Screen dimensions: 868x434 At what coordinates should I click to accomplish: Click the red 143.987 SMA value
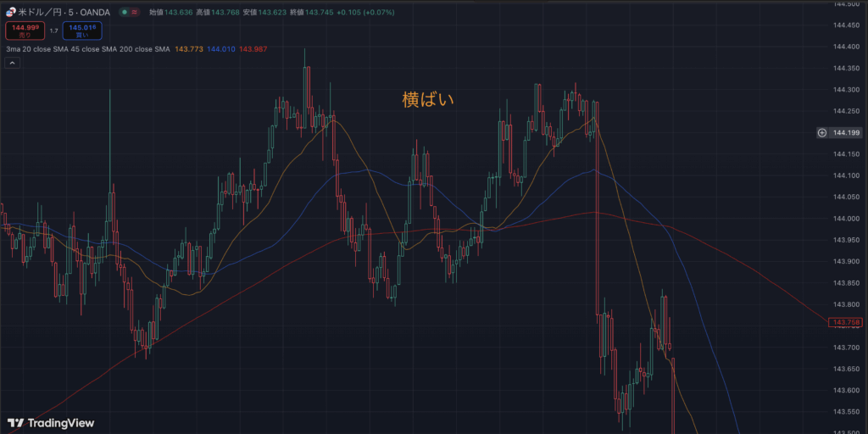point(253,49)
